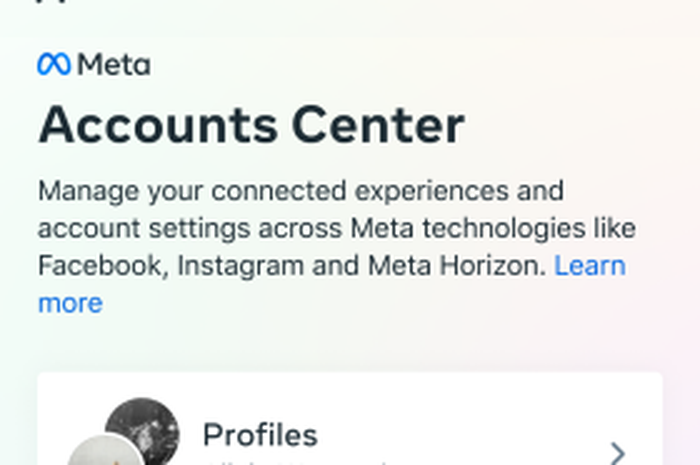Click the right chevron on Profiles row

tap(617, 453)
